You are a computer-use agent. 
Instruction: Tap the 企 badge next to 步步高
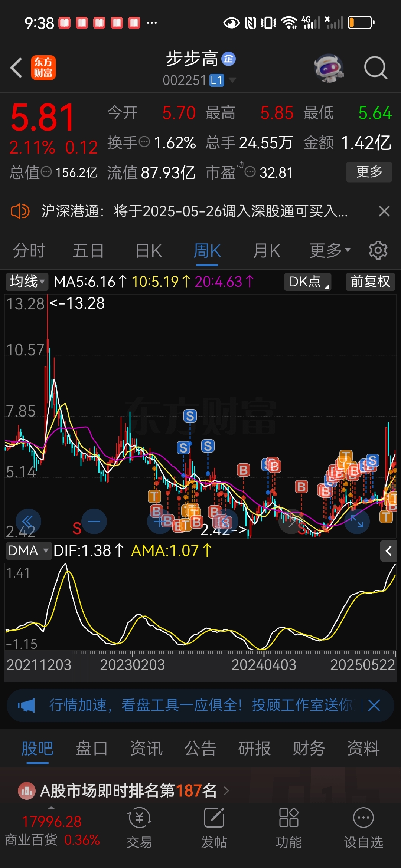[x=228, y=59]
